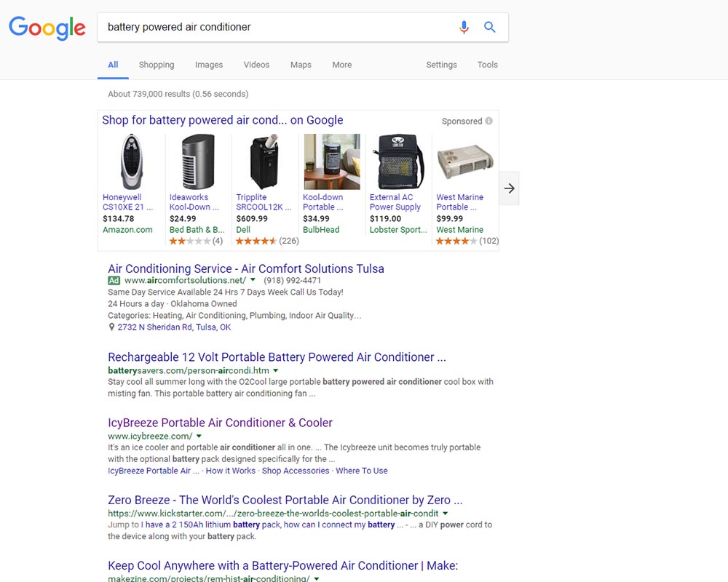Screen dimensions: 728x582
Task: Switch to the Videos tab
Action: click(256, 65)
